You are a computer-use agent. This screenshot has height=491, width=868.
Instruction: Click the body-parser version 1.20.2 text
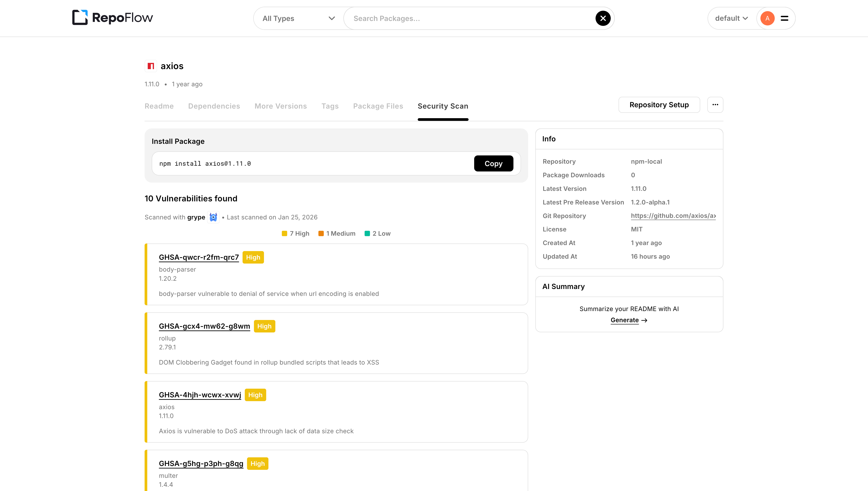pos(168,279)
